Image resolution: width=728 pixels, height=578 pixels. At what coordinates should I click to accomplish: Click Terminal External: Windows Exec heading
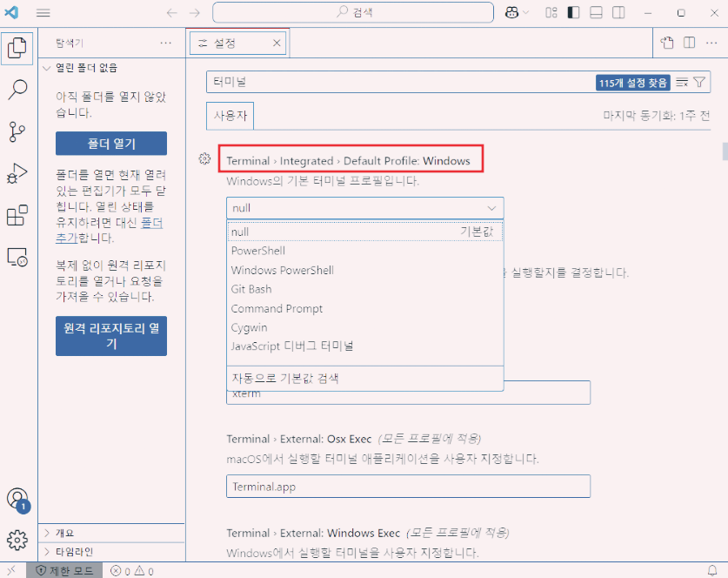313,533
